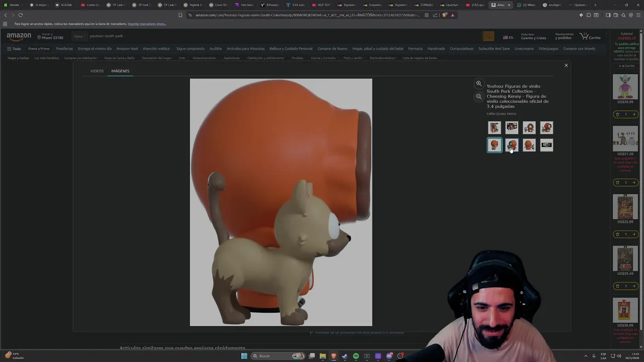
Task: Open the ES language selector
Action: pyautogui.click(x=508, y=37)
